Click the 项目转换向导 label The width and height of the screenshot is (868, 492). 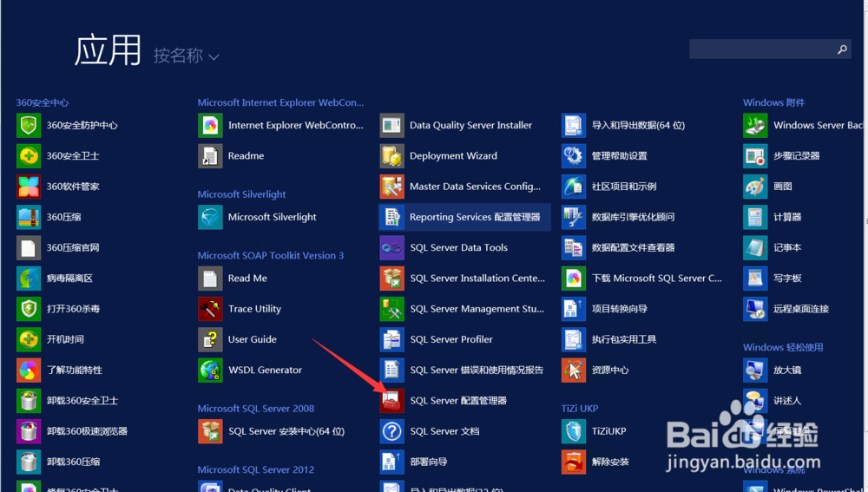point(620,309)
